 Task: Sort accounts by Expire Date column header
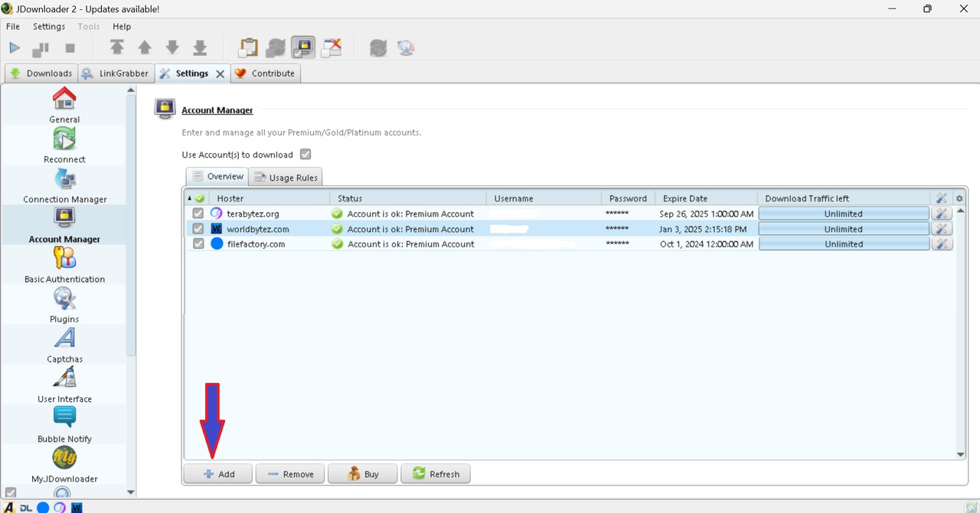pos(707,198)
